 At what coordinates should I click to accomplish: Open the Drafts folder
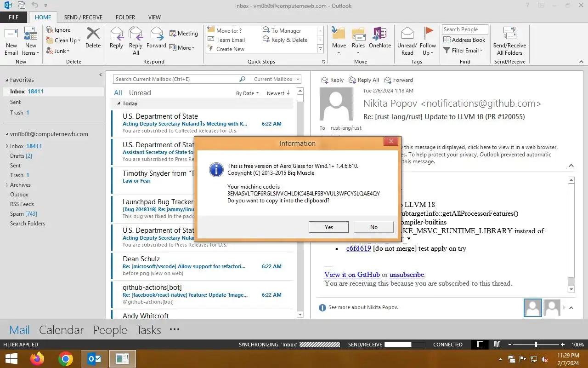tap(21, 156)
